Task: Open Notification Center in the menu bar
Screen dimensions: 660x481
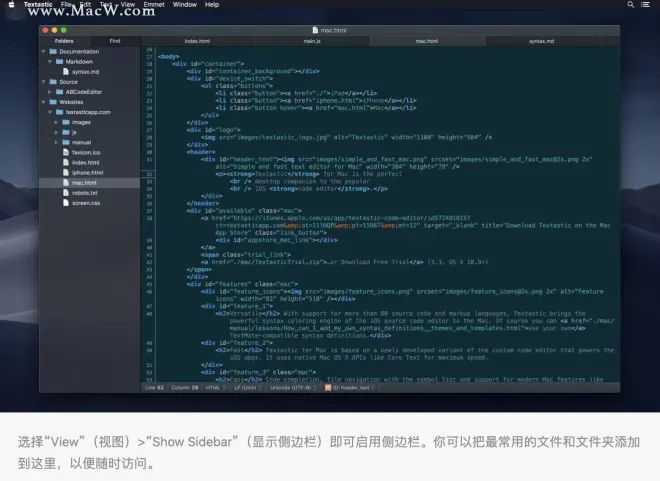Action: (x=645, y=5)
